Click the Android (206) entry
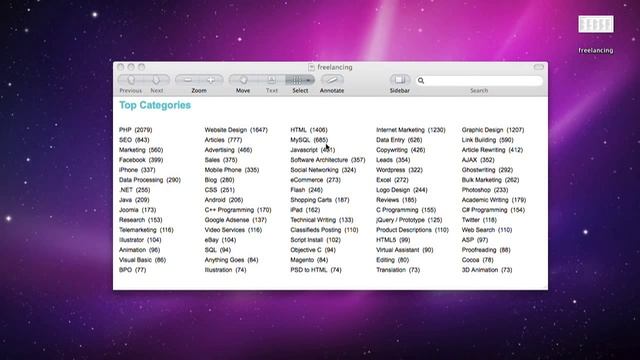The image size is (640, 360). click(224, 200)
